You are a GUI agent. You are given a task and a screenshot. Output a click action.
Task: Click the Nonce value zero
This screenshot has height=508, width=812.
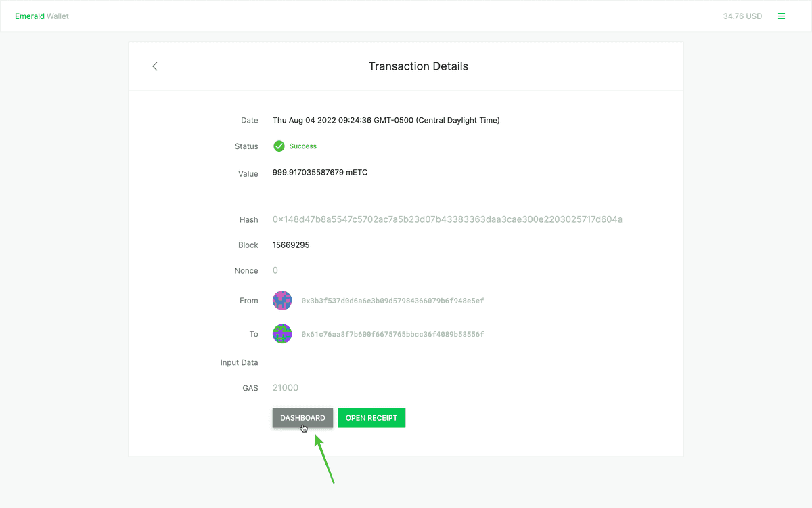[275, 270]
